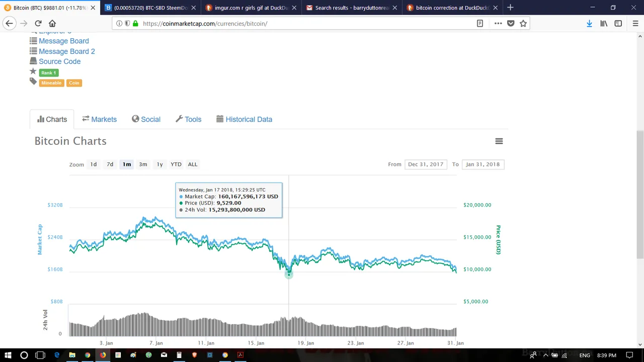Reload the current page
Screen dimensions: 644x362
click(x=38, y=23)
